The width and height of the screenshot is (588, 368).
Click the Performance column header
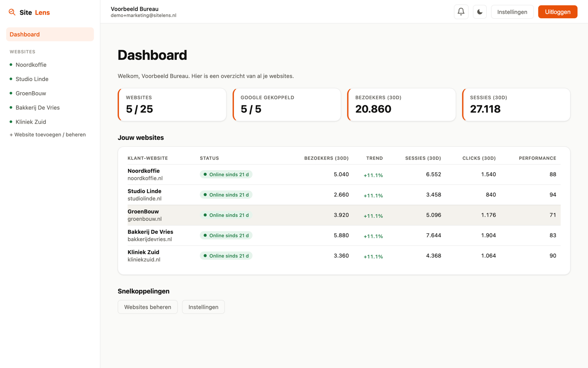coord(537,158)
